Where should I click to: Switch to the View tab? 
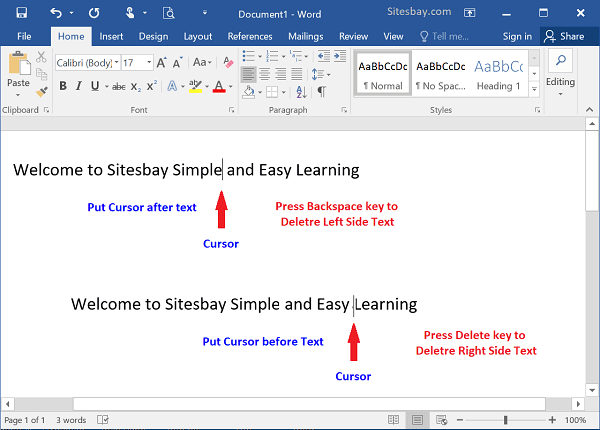click(x=393, y=36)
